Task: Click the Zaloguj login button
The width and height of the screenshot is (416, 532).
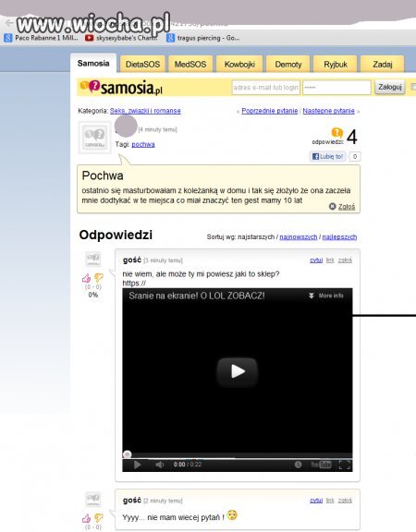Action: tap(390, 87)
